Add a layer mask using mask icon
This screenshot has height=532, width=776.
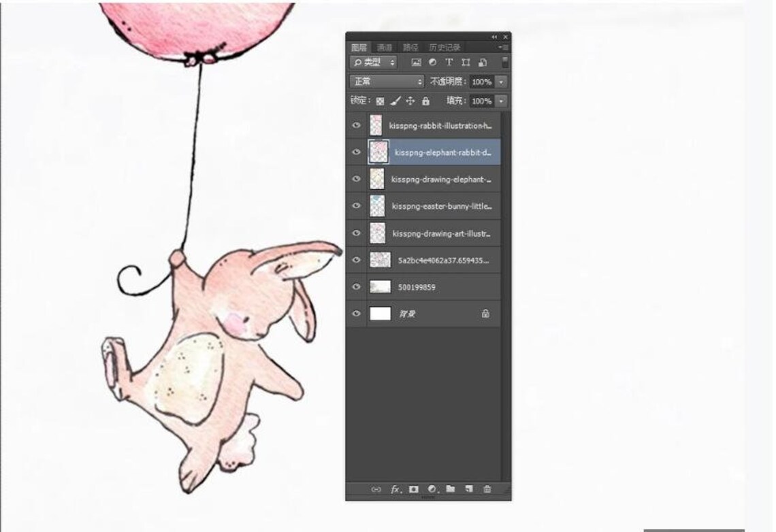click(414, 489)
